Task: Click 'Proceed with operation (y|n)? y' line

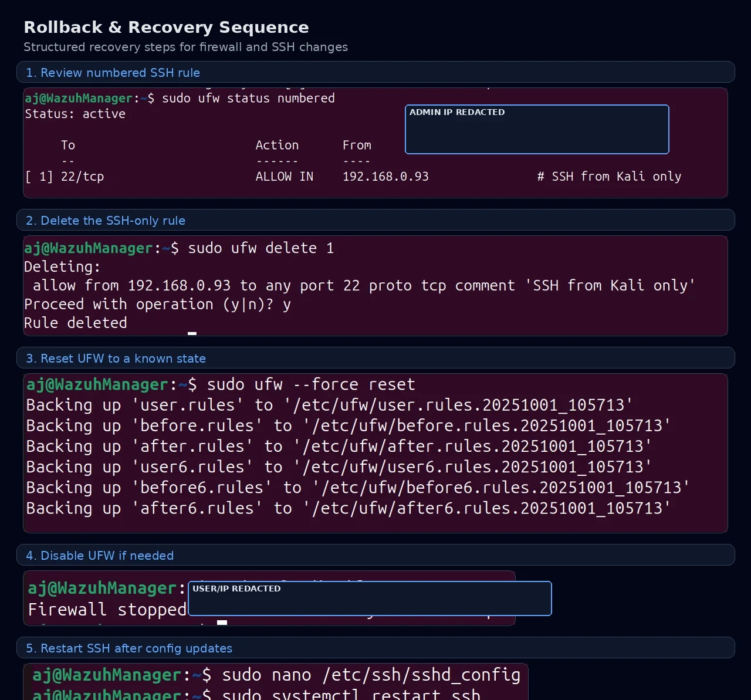Action: [x=157, y=305]
